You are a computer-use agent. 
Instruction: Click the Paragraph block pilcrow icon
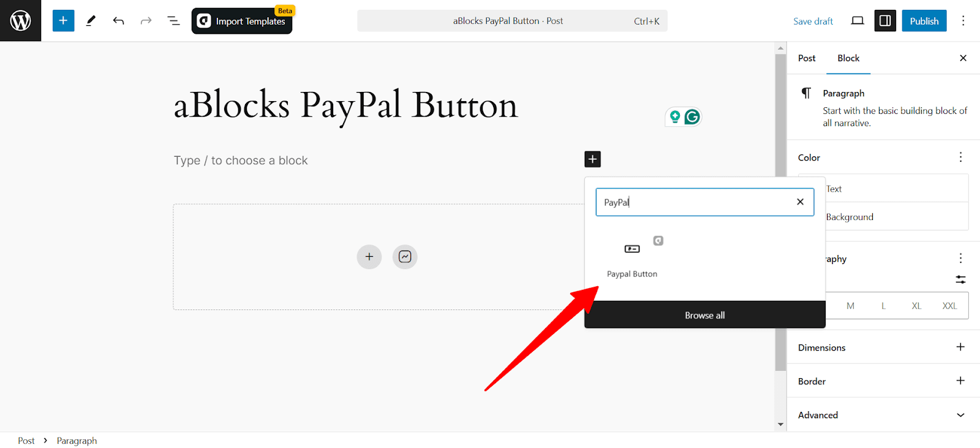pos(806,93)
